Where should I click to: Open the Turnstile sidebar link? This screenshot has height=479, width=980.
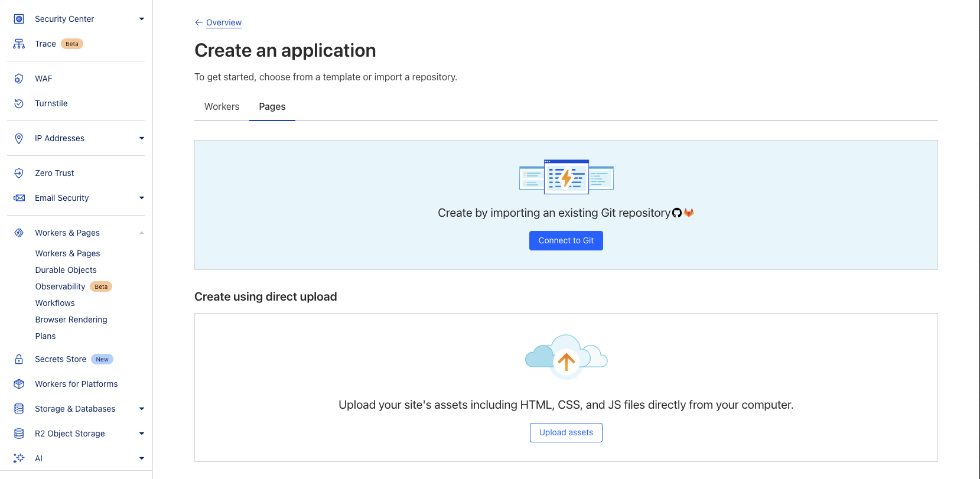[51, 103]
